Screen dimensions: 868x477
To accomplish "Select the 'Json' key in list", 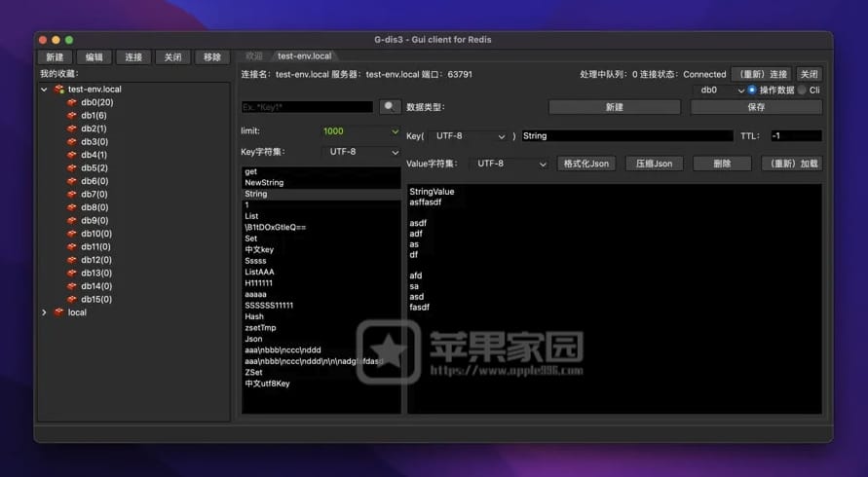I will point(321,339).
